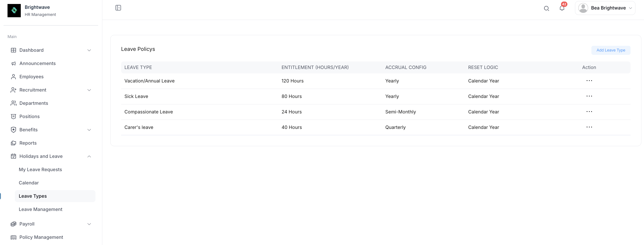The image size is (644, 245).
Task: Click the Reports folder icon
Action: click(13, 143)
